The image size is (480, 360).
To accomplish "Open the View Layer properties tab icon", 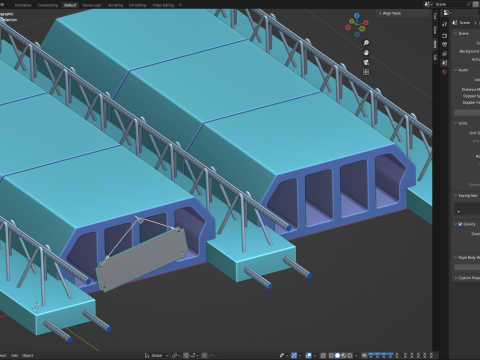I will pyautogui.click(x=444, y=53).
